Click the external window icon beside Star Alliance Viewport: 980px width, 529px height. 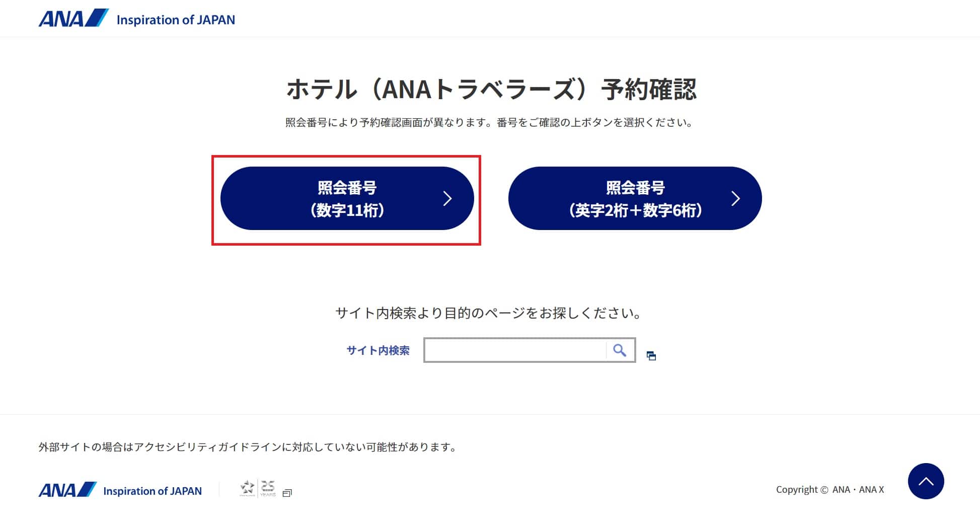tap(287, 493)
